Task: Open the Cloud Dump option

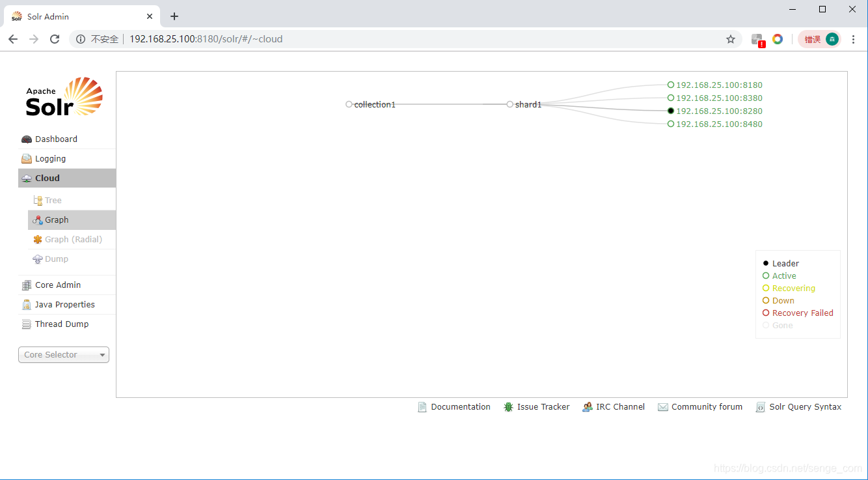Action: pos(72,259)
